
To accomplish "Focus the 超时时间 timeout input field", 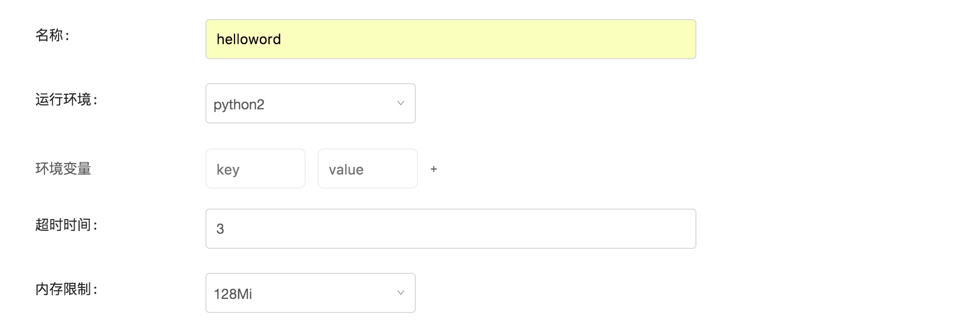I will [x=450, y=229].
